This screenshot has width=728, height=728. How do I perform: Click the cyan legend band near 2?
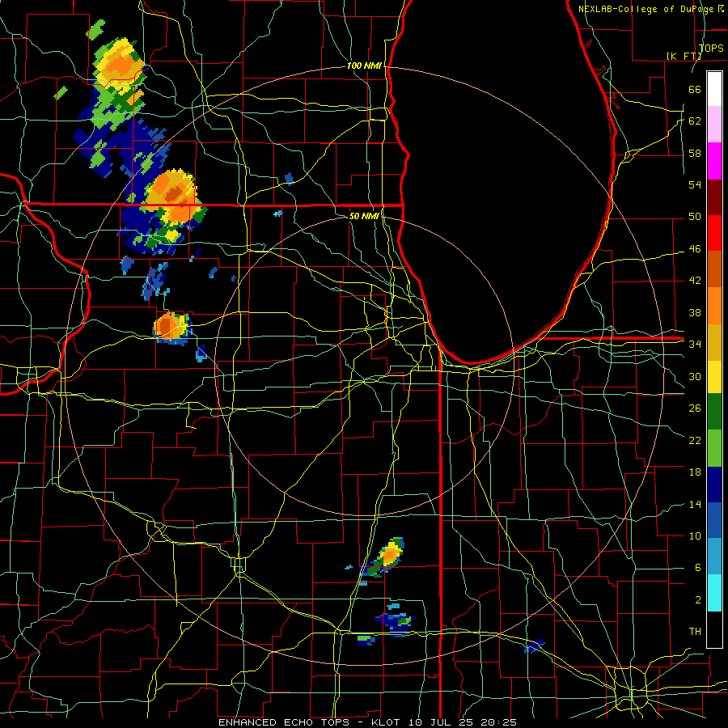[714, 593]
